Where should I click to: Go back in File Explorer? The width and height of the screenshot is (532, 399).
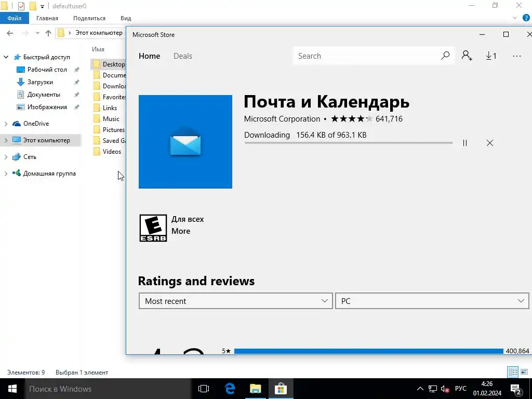[10, 33]
